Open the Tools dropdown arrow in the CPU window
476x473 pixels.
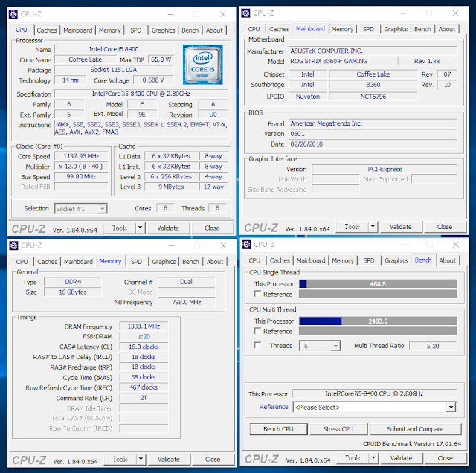140,228
